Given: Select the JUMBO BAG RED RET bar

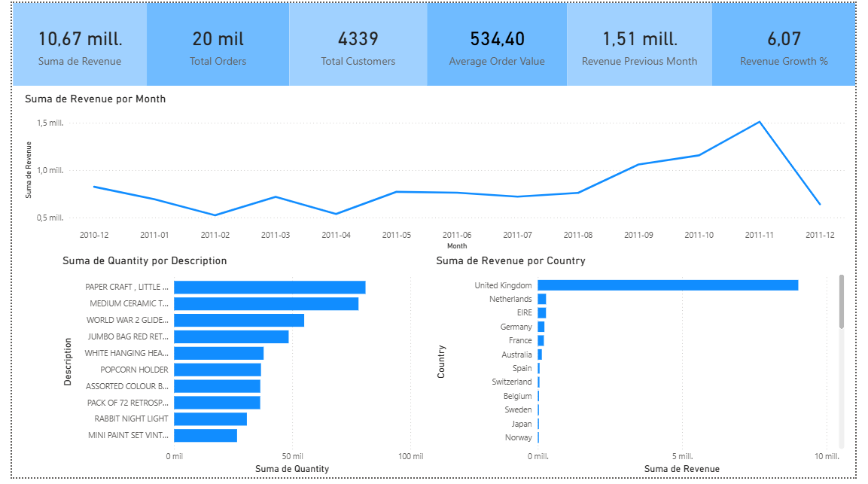Looking at the screenshot, I should (x=231, y=336).
